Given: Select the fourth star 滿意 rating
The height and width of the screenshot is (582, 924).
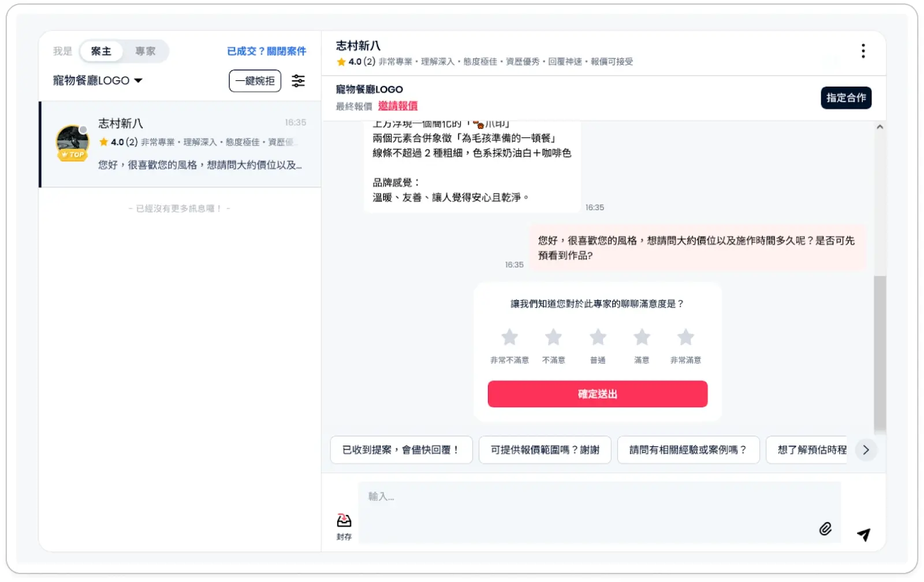Looking at the screenshot, I should [x=642, y=337].
